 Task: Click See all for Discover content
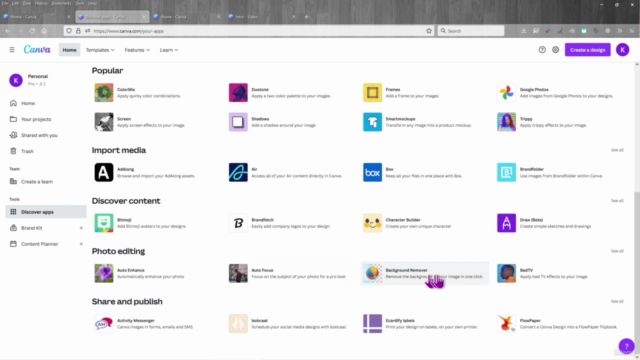617,201
